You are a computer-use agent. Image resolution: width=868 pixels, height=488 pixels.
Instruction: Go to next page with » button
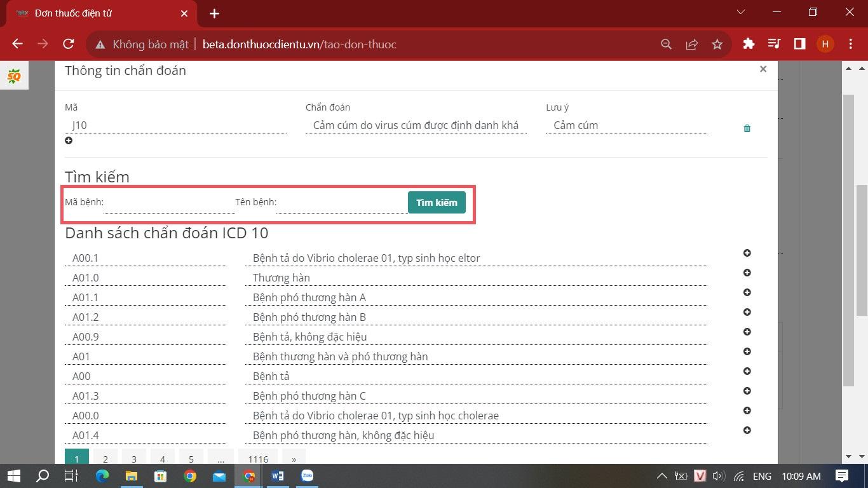pyautogui.click(x=294, y=458)
